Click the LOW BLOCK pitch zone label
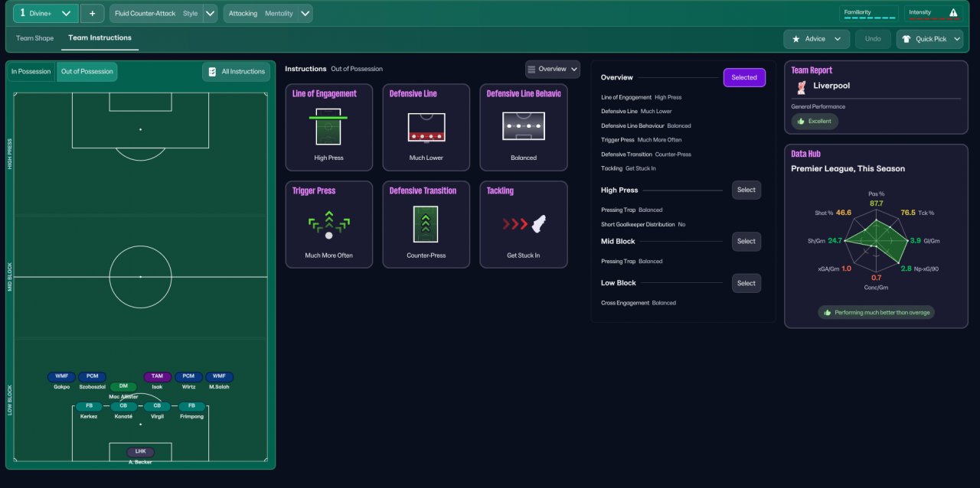Image resolution: width=980 pixels, height=488 pixels. click(10, 399)
